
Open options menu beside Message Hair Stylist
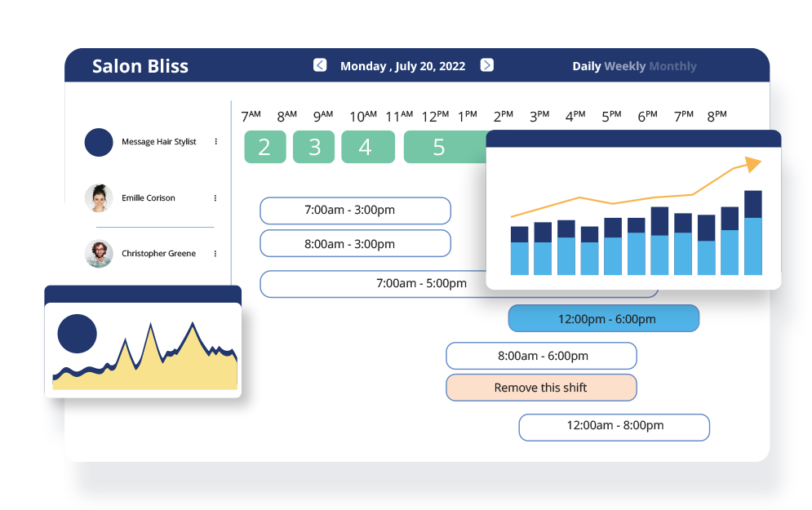(215, 142)
